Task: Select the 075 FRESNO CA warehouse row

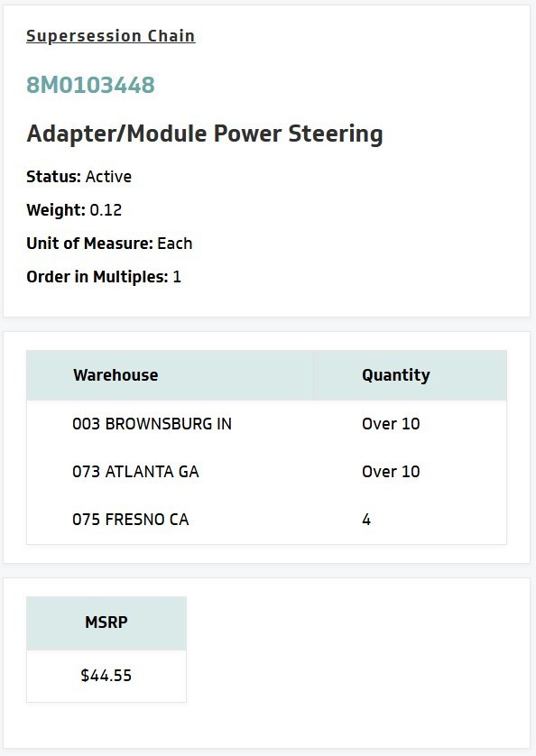Action: (129, 520)
